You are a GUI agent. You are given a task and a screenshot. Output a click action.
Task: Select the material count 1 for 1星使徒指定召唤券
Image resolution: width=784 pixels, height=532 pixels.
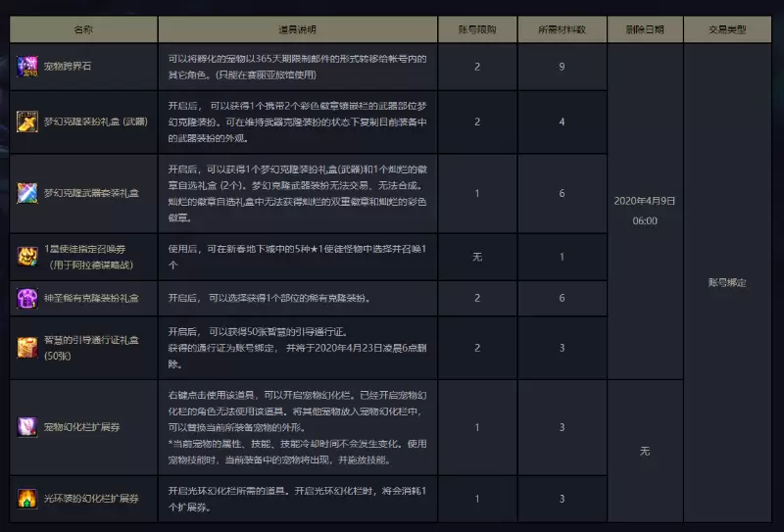(x=562, y=257)
